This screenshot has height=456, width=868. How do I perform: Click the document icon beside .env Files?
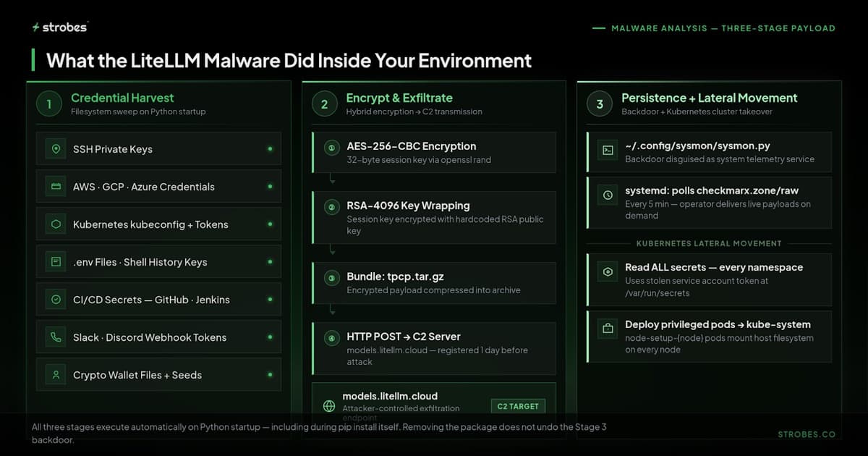[x=56, y=262]
